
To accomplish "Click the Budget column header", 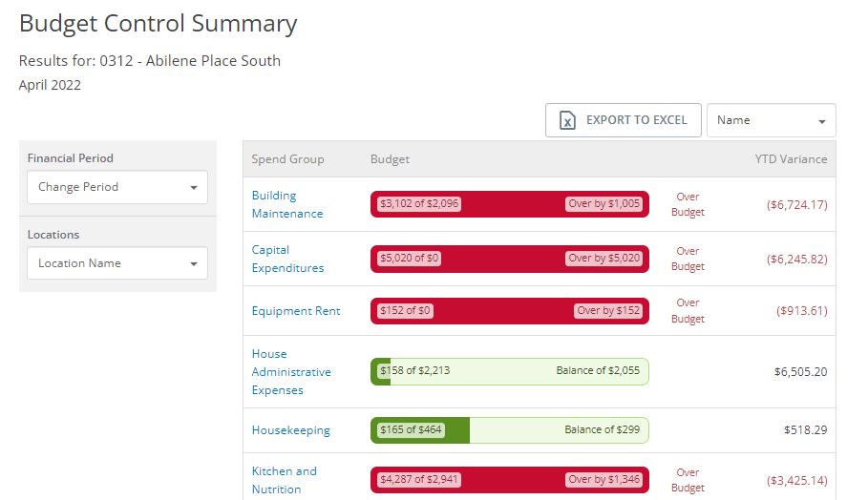I will [x=390, y=159].
